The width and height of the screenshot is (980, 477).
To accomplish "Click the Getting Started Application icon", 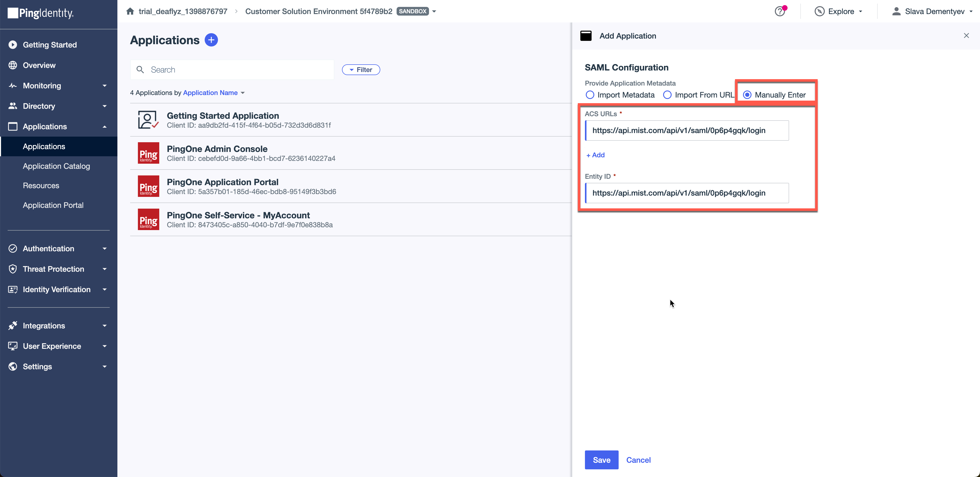I will (148, 120).
